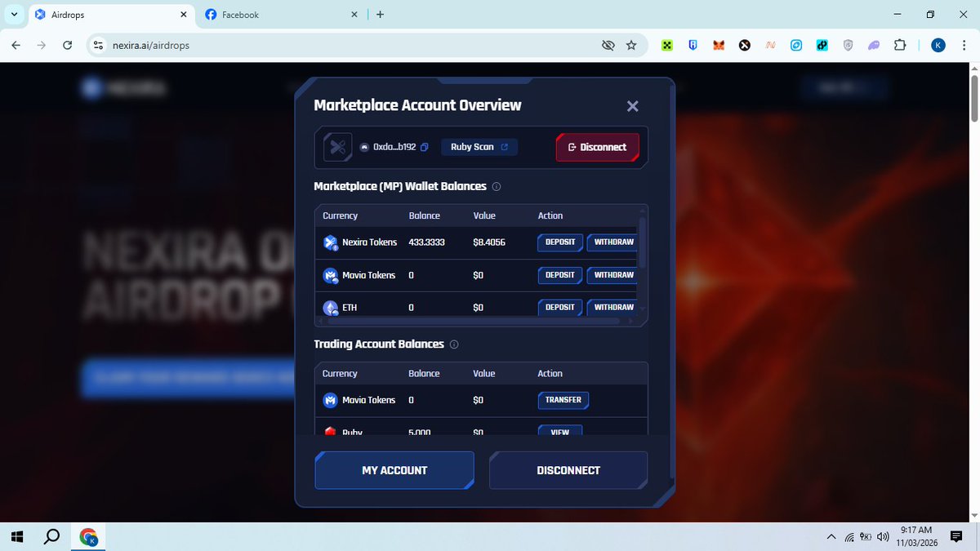
Task: Click the nexira.ai/airdrops address bar
Action: 351,46
